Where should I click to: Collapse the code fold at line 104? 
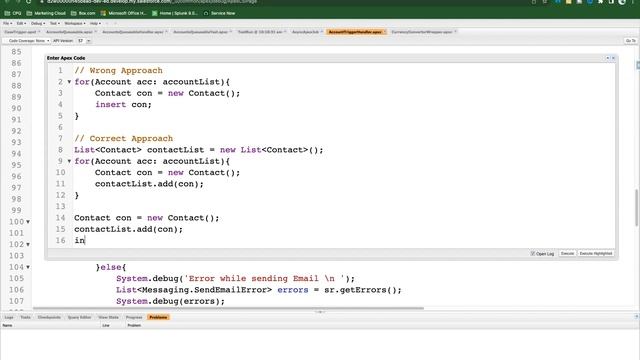(x=28, y=267)
